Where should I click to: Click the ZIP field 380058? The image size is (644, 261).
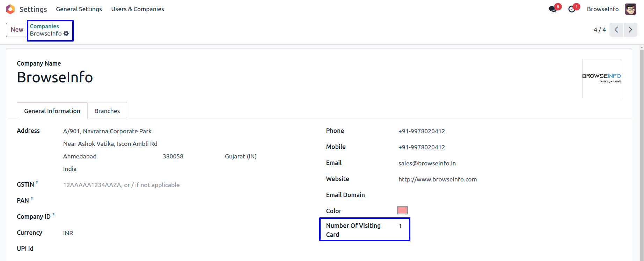(x=173, y=156)
